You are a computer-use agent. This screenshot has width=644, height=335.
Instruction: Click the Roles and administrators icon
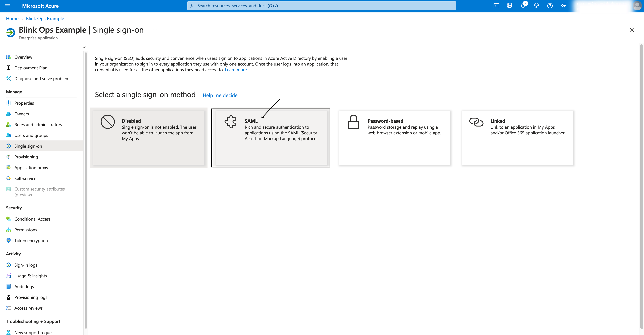tap(9, 125)
